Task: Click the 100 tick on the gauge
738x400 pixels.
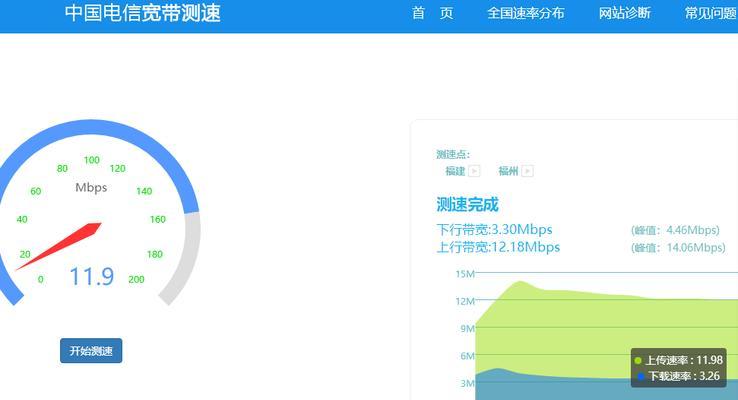Action: pyautogui.click(x=92, y=160)
